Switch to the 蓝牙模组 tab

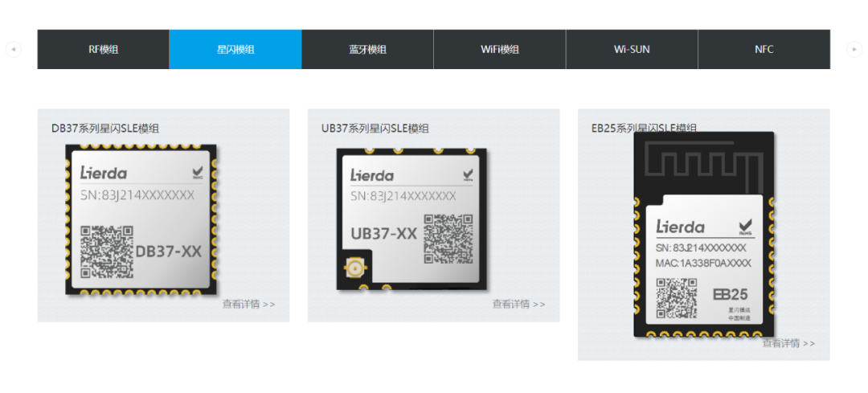click(x=367, y=49)
